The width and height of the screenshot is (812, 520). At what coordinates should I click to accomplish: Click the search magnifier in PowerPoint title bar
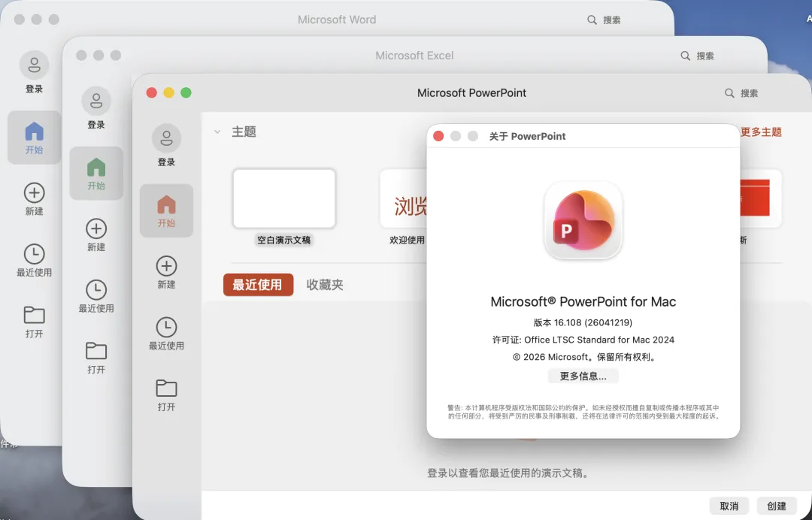click(x=729, y=93)
